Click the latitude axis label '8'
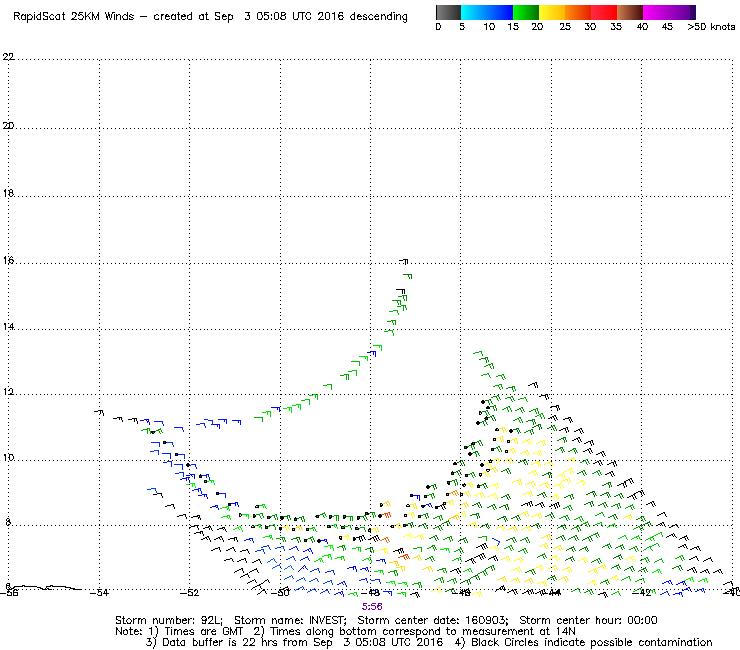This screenshot has width=740, height=650. tap(8, 522)
